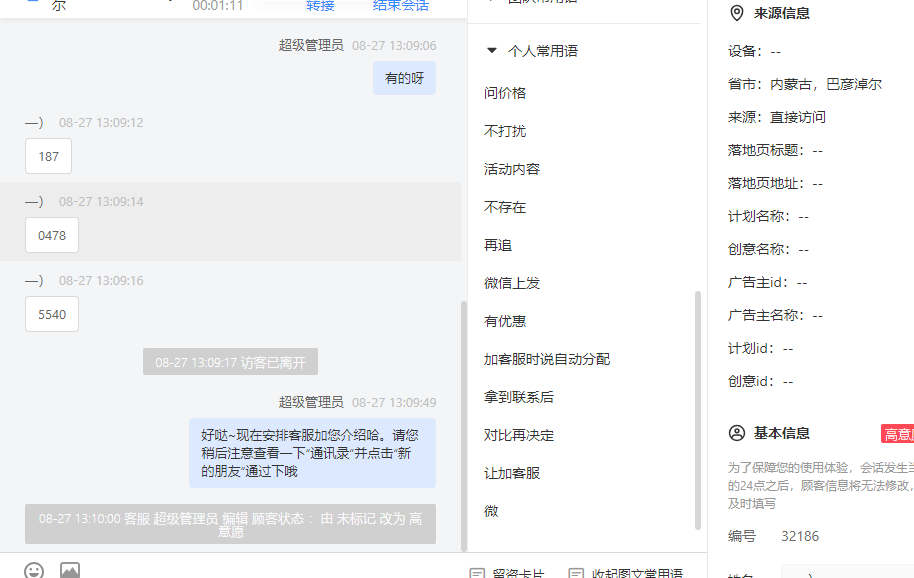The image size is (914, 578).
Task: Click the 设备 field row
Action: tap(754, 51)
